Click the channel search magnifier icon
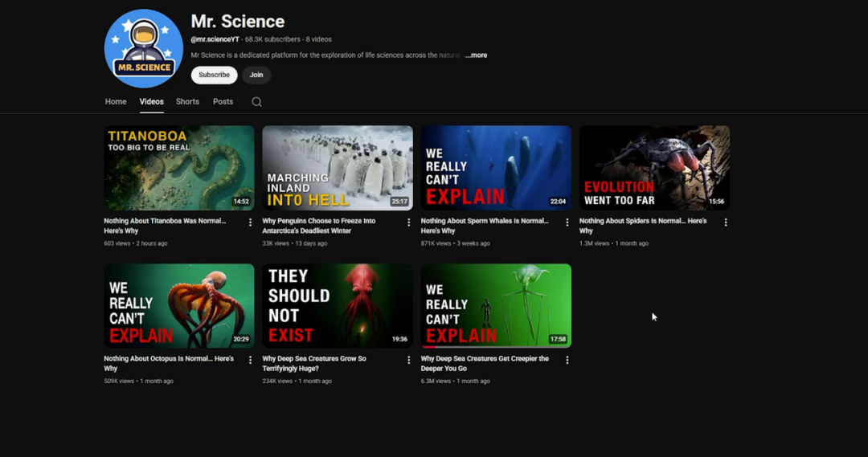This screenshot has height=457, width=868. (256, 102)
